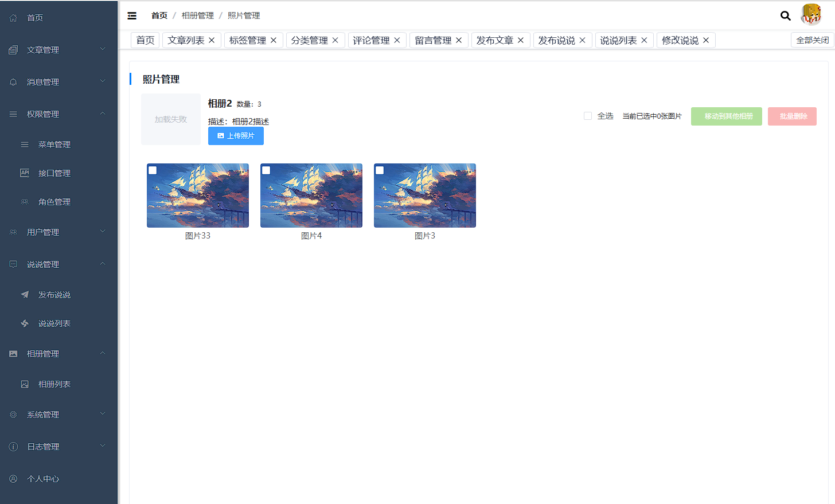Screen dimensions: 835x504
Task: Click the 用户管理 users icon
Action: pyautogui.click(x=13, y=232)
